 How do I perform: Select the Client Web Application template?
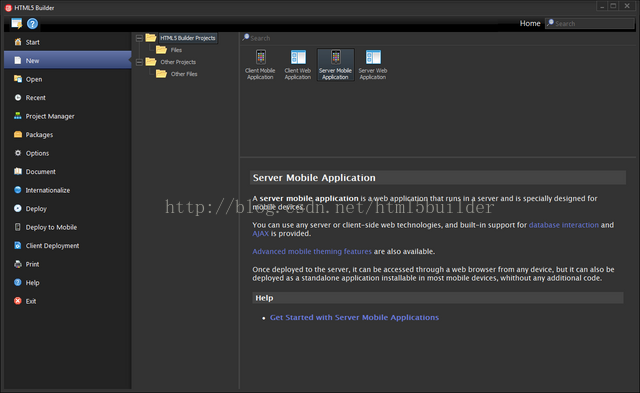[298, 64]
